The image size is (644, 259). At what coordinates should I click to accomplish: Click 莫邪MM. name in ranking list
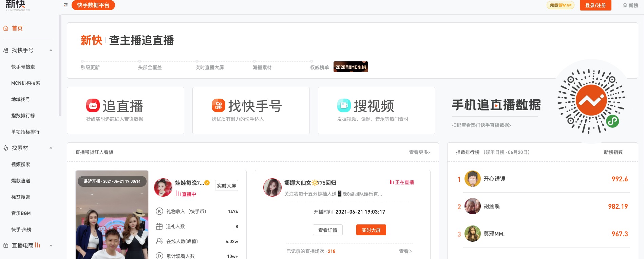coord(494,234)
